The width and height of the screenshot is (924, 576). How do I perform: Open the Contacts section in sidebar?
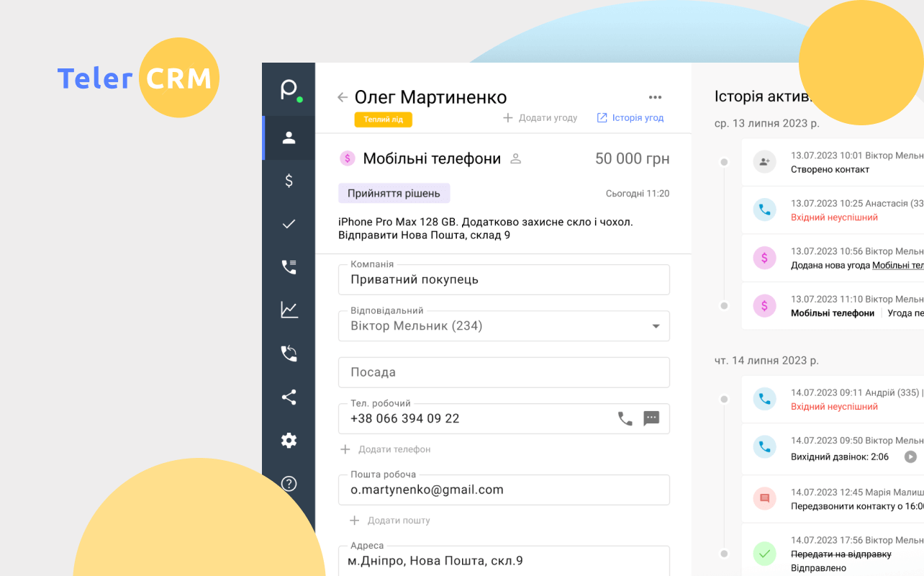click(x=289, y=138)
